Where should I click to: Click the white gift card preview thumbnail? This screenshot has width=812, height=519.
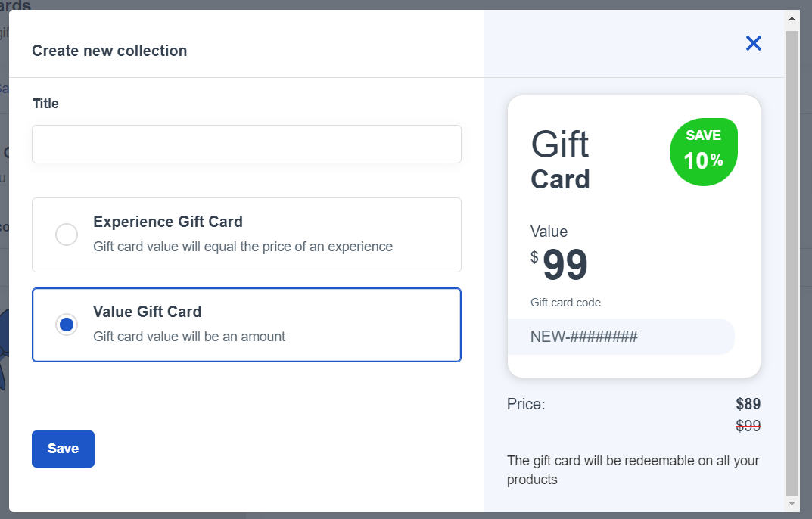[x=634, y=235]
